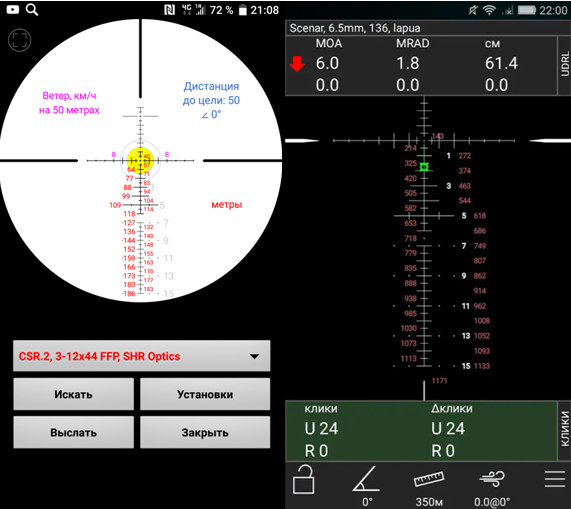The height and width of the screenshot is (509, 571).
Task: Tap the green target marker on reticle
Action: pyautogui.click(x=424, y=167)
